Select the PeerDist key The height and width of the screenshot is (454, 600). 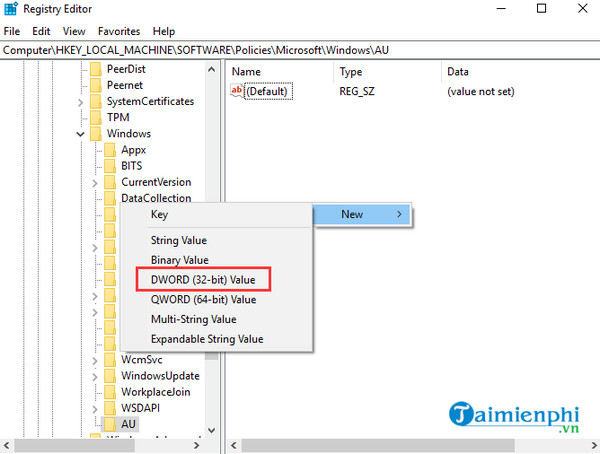click(x=126, y=69)
